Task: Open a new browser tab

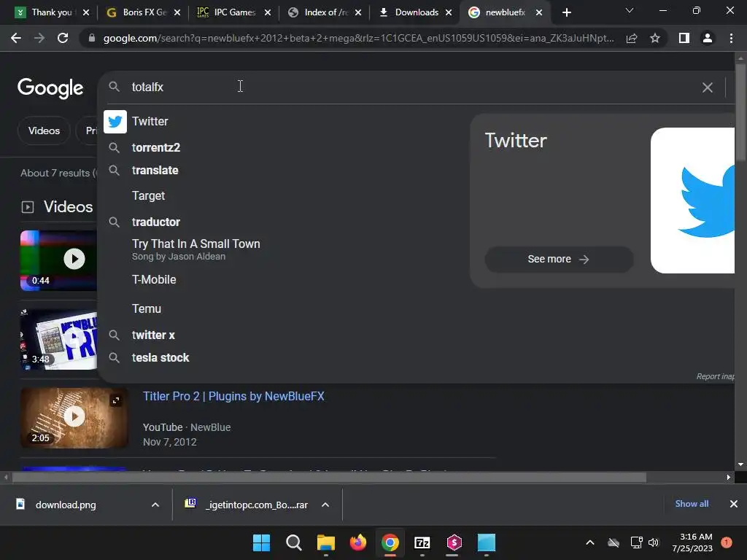Action: pos(566,12)
